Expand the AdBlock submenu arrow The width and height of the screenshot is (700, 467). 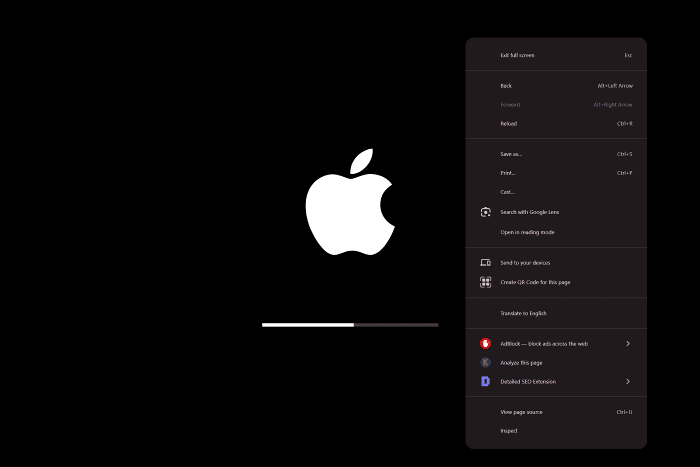click(x=627, y=343)
